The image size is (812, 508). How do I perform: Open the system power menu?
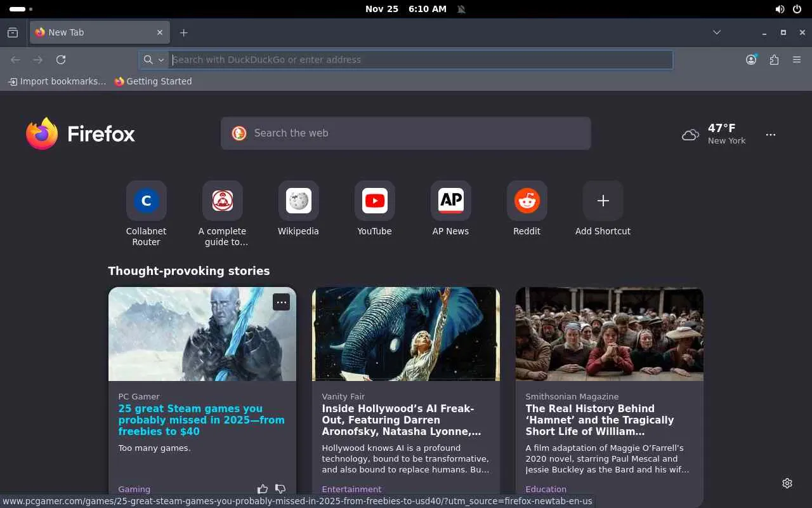(797, 9)
